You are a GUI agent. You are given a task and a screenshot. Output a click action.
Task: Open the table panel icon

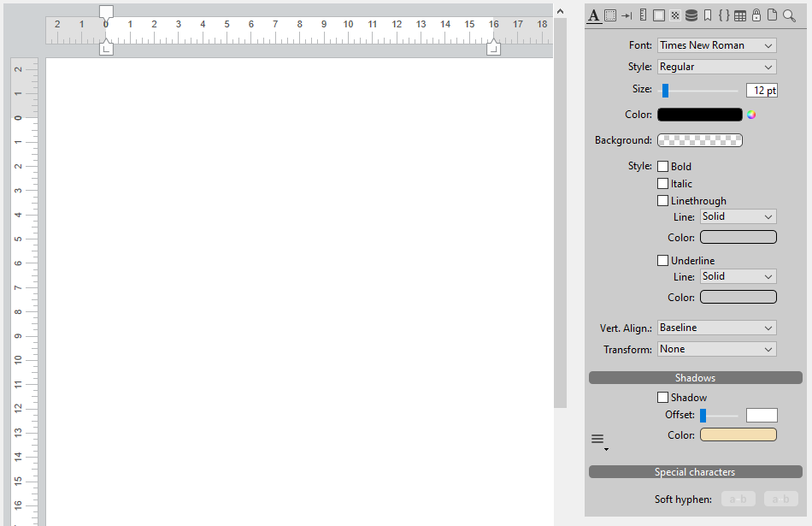pyautogui.click(x=740, y=15)
